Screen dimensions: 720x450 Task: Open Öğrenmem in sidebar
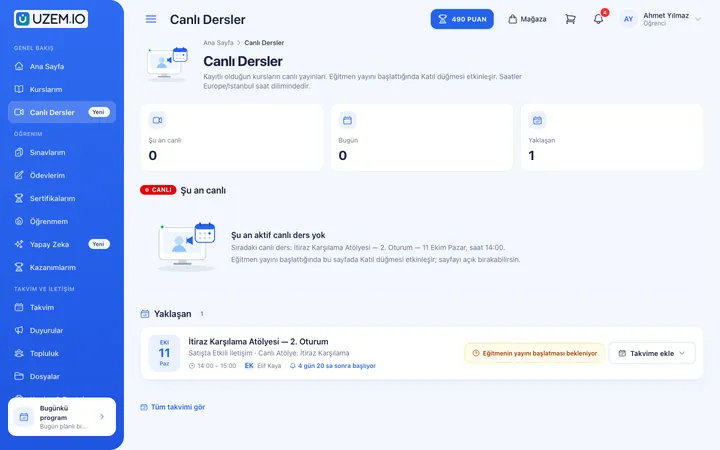pos(62,221)
